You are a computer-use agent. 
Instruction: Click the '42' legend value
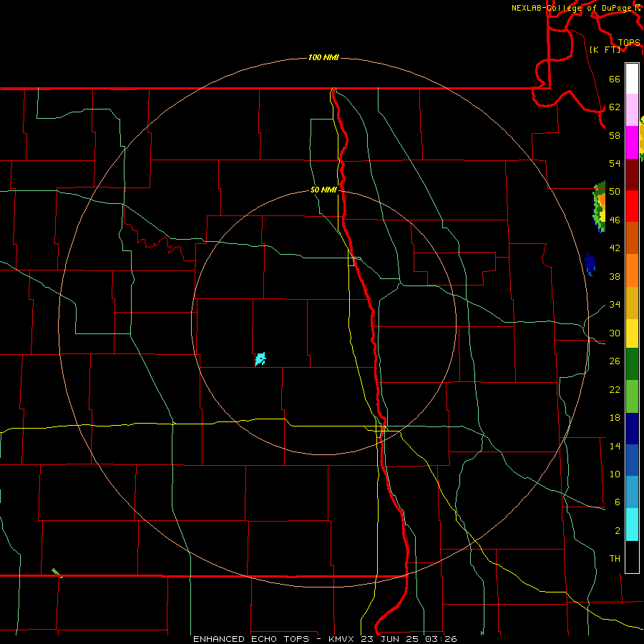coord(615,248)
